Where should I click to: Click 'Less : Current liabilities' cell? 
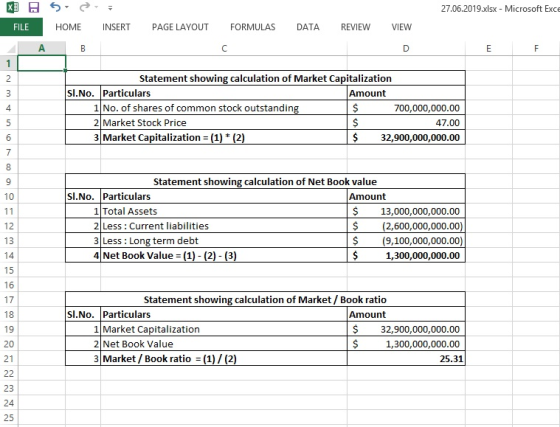click(x=224, y=226)
